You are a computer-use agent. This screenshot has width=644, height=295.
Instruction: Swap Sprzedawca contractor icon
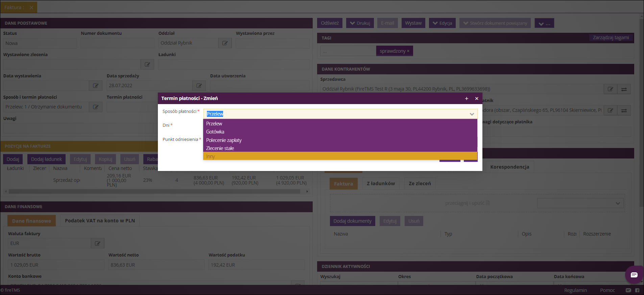click(x=624, y=89)
